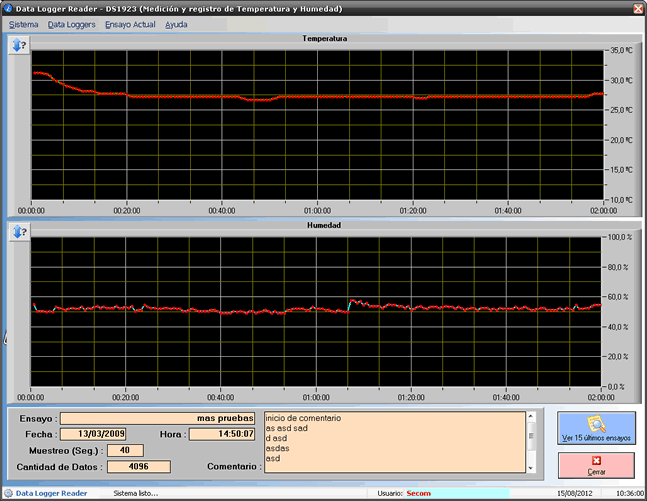
Task: Open the Ayuda menu
Action: tap(176, 23)
